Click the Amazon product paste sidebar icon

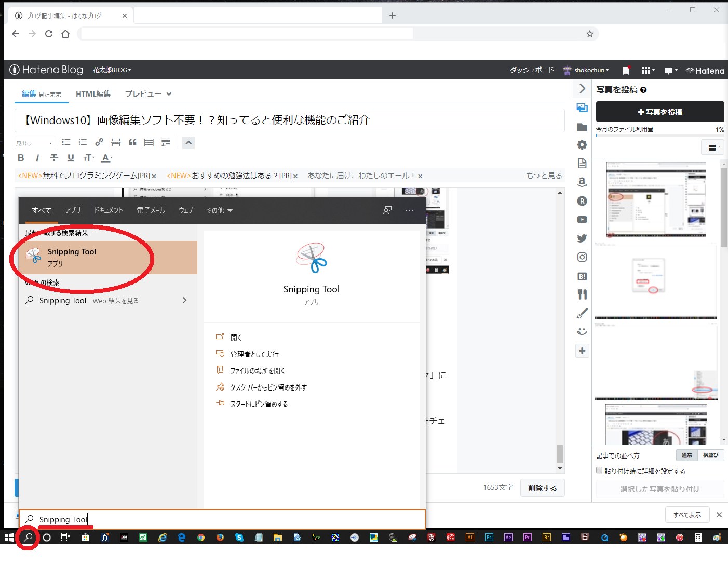click(582, 182)
